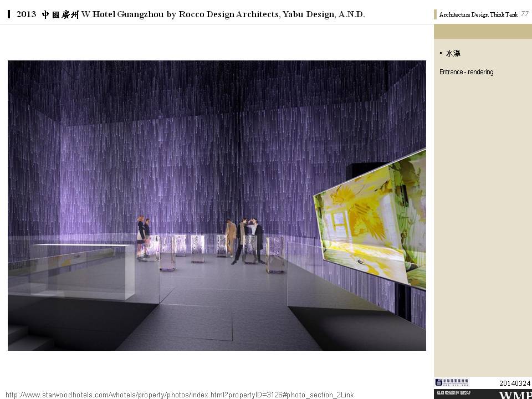
Task: Select the 'Entrance - rendering' caption
Action: coord(466,72)
